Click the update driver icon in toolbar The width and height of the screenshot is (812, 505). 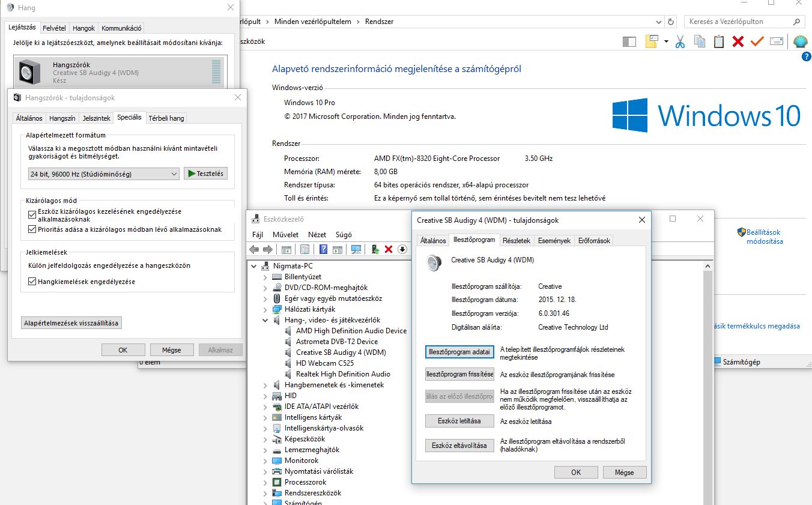375,249
